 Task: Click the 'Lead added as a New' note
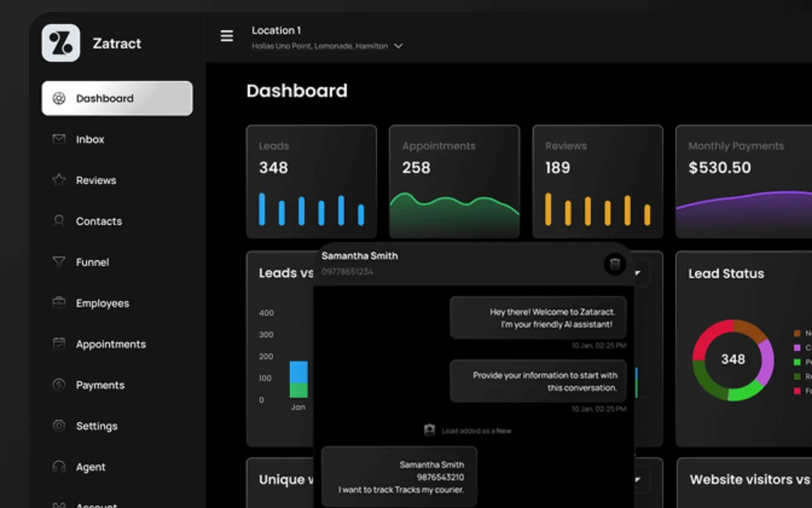tap(476, 431)
